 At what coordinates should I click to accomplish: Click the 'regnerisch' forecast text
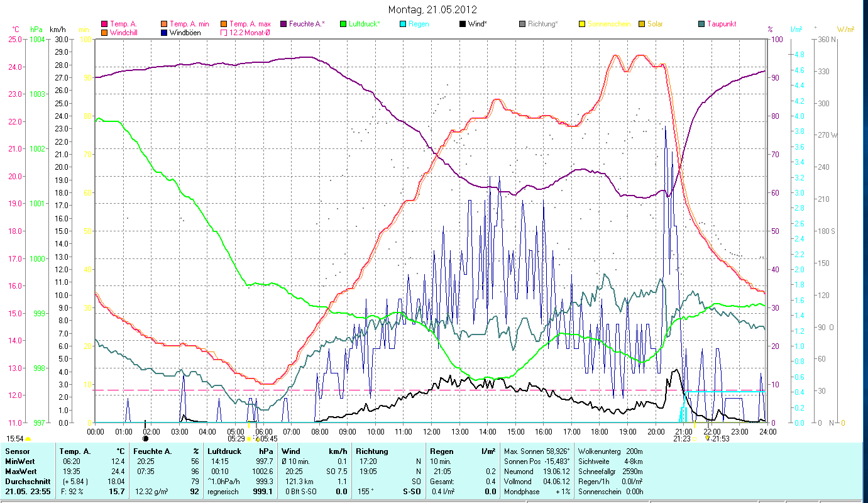(223, 492)
